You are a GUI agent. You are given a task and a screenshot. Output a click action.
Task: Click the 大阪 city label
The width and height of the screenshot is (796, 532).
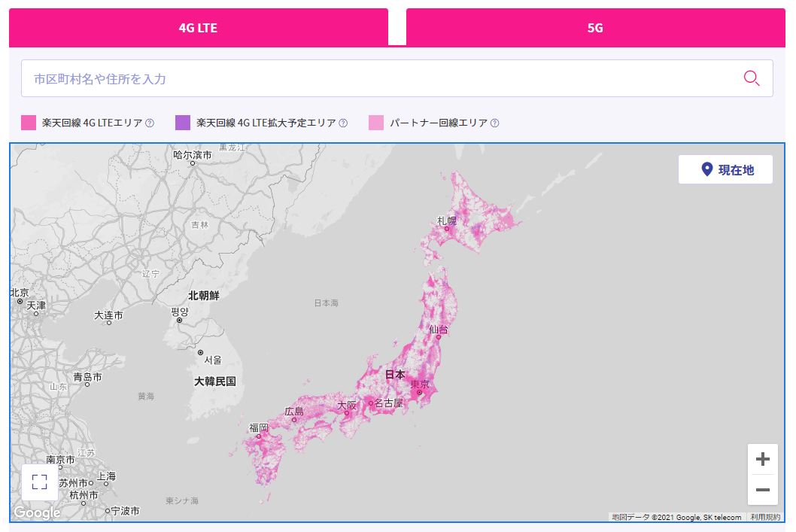[x=347, y=406]
